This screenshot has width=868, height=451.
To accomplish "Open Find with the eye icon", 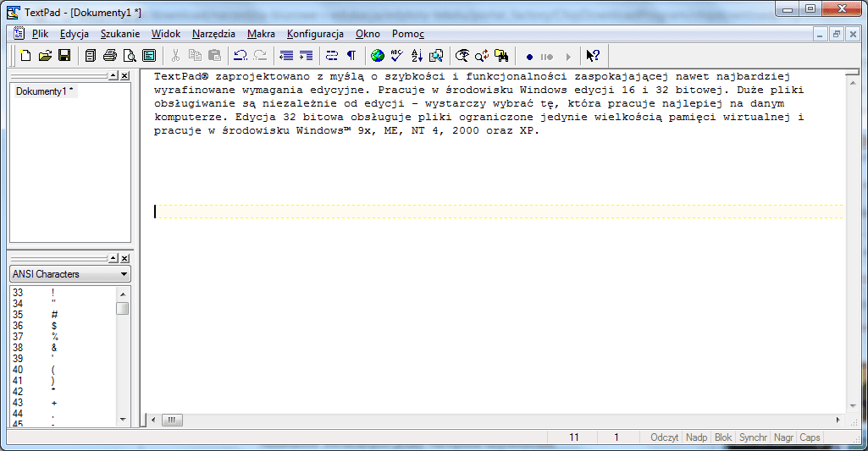I will (x=462, y=55).
